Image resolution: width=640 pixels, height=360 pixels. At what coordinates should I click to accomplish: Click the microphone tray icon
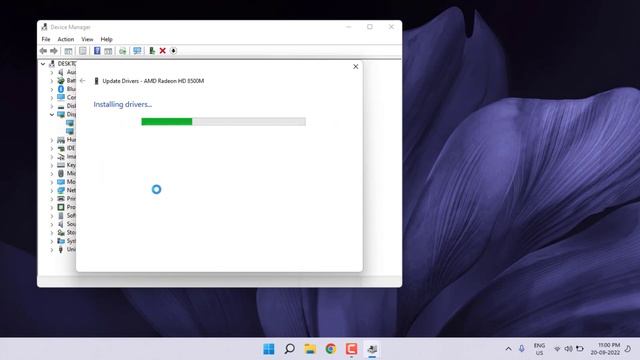pos(522,349)
